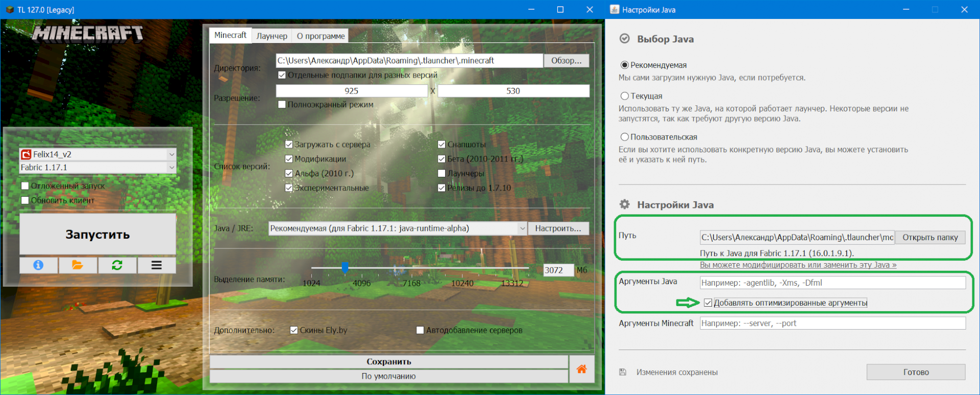This screenshot has width=980, height=395.
Task: Click Felix14_v2 account avatar icon
Action: click(x=26, y=154)
